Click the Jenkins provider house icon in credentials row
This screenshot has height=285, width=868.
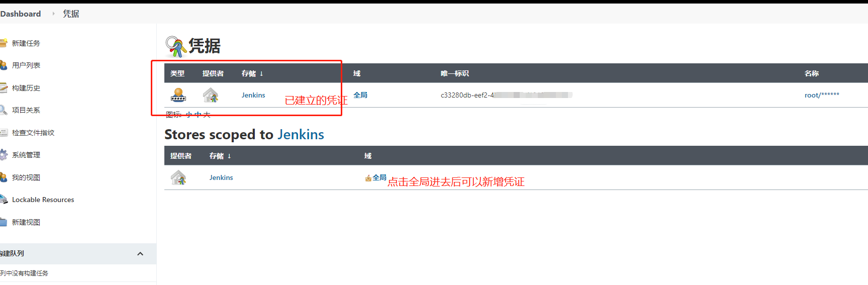click(x=211, y=95)
